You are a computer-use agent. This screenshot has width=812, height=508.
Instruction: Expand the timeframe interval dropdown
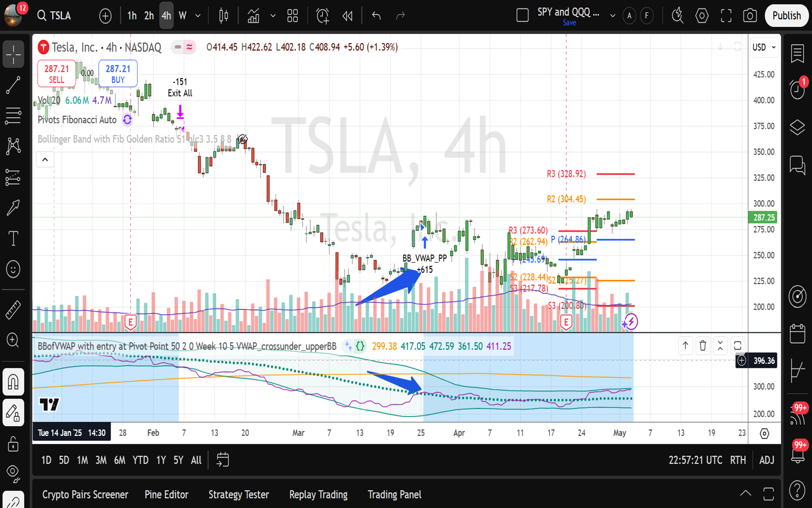click(198, 16)
